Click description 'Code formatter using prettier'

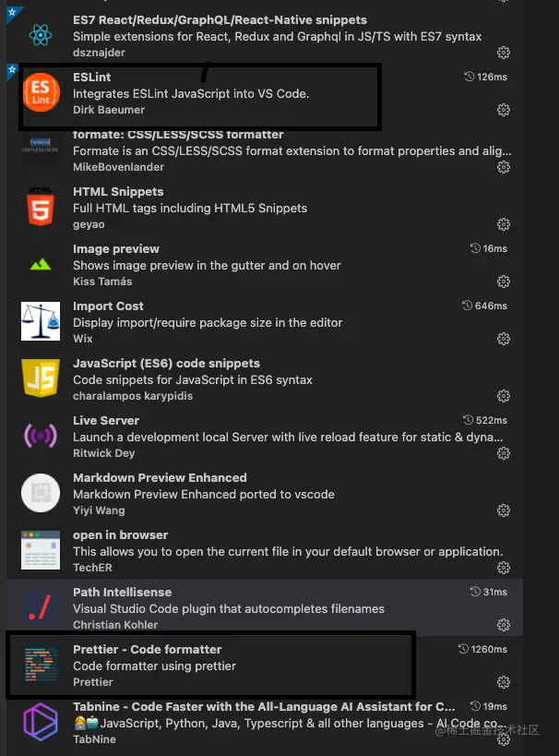[x=154, y=666]
